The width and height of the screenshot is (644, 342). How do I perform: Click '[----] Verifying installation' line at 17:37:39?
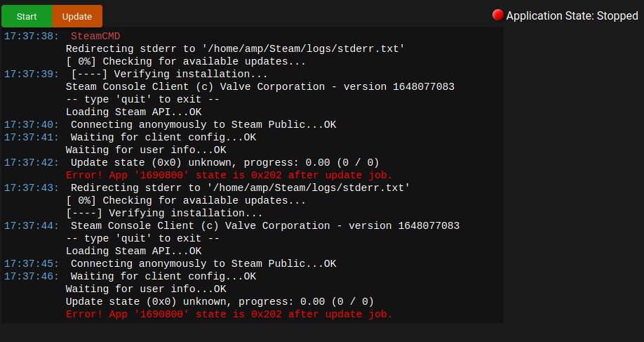coord(169,74)
